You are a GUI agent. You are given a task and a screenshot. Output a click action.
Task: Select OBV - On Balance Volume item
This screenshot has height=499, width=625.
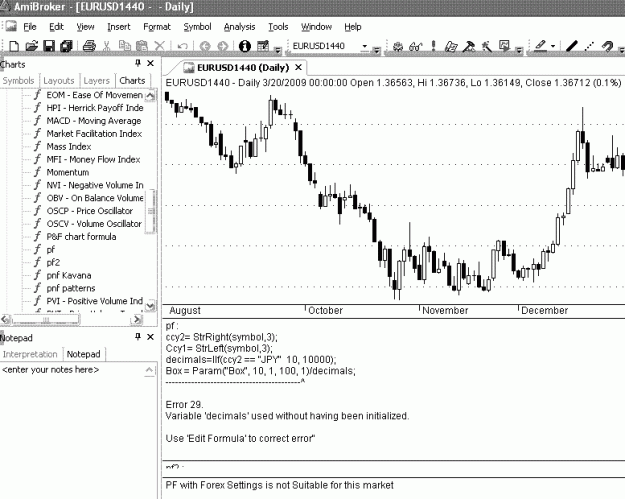(x=95, y=198)
